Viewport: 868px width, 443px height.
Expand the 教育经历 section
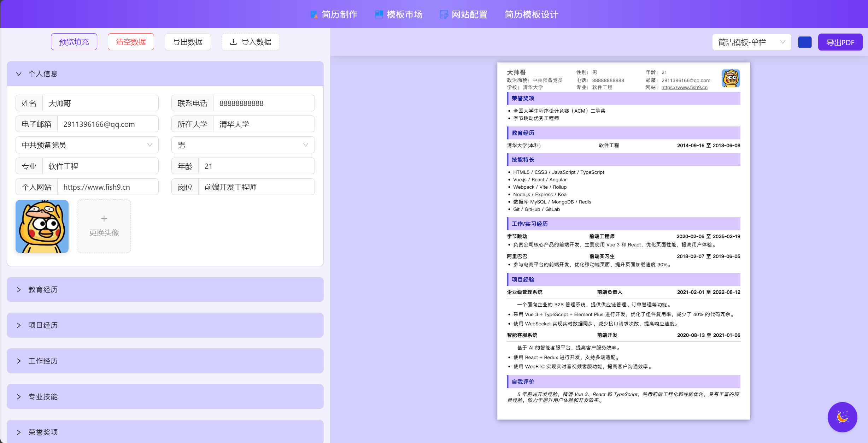[19, 290]
